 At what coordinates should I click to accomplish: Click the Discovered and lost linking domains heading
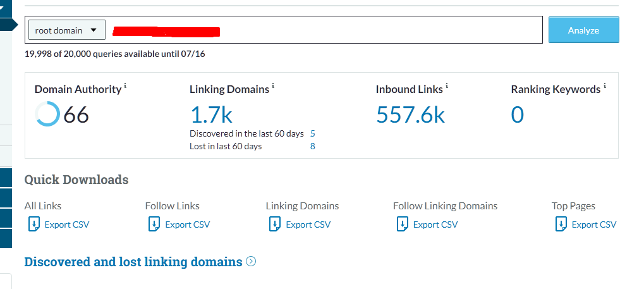[x=133, y=262]
